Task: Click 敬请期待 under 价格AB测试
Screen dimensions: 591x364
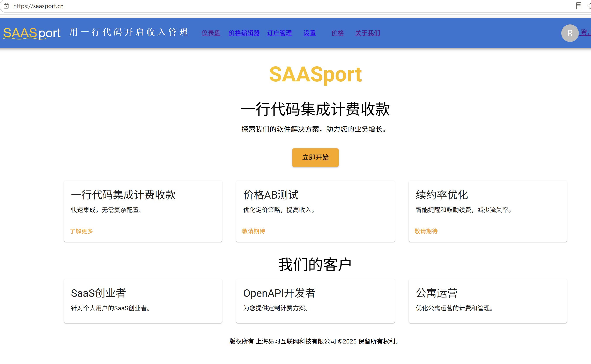Action: click(254, 231)
